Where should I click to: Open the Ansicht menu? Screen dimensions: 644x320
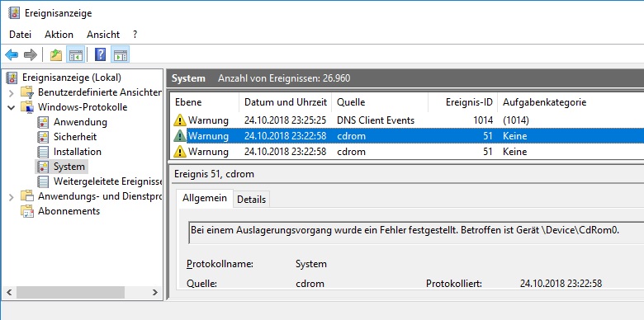(x=103, y=35)
